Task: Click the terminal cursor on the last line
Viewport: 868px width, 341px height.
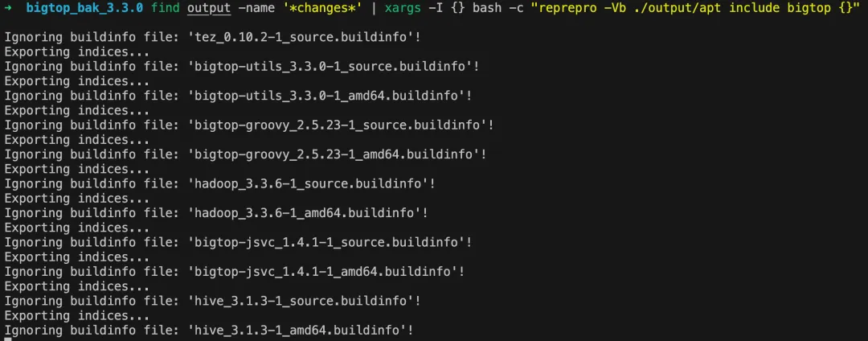Action: point(6,339)
